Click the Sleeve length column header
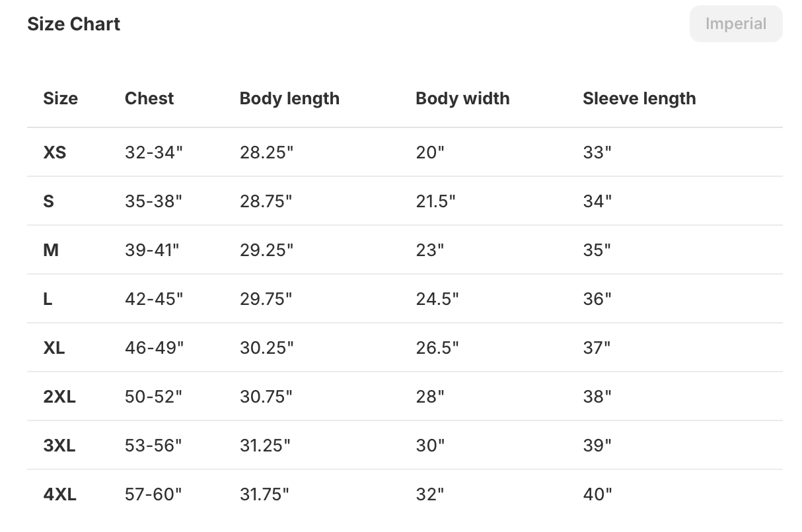The height and width of the screenshot is (532, 802). tap(639, 98)
